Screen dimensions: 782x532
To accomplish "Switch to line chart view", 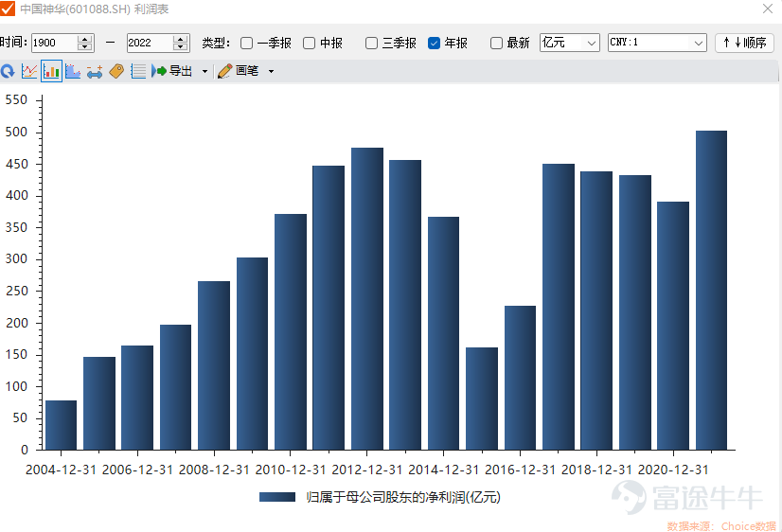I will (29, 71).
